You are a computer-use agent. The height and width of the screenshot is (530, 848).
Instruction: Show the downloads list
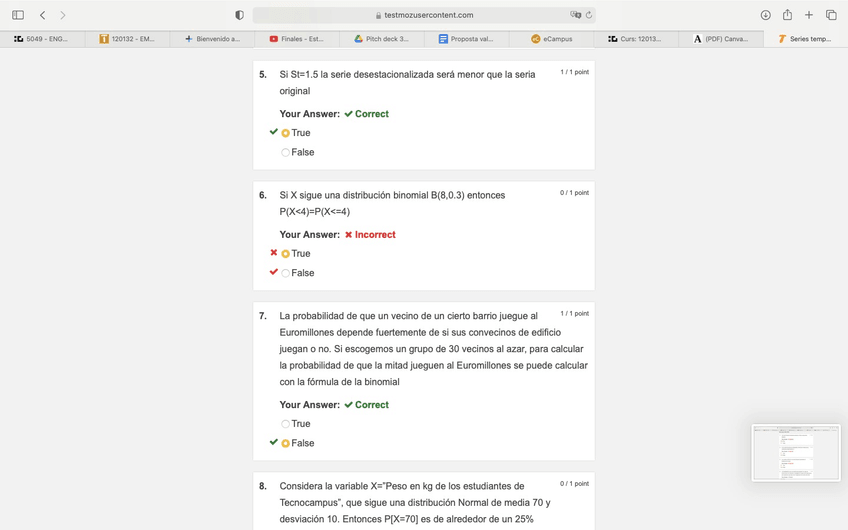[765, 15]
